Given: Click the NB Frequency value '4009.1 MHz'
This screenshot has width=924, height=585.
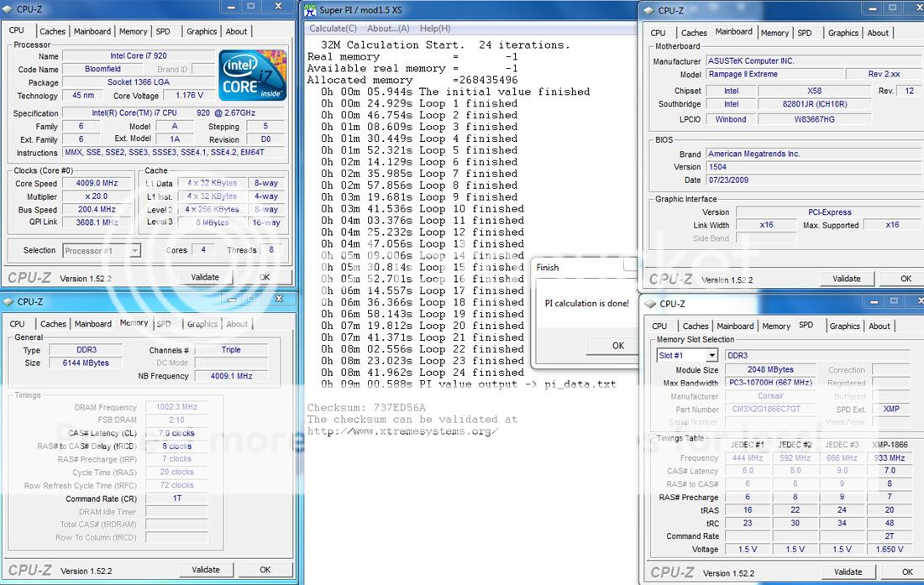Looking at the screenshot, I should click(231, 376).
